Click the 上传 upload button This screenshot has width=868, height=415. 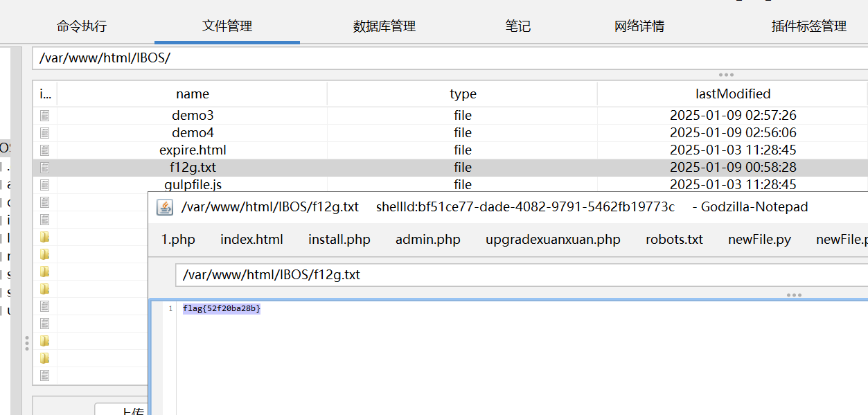click(x=122, y=409)
